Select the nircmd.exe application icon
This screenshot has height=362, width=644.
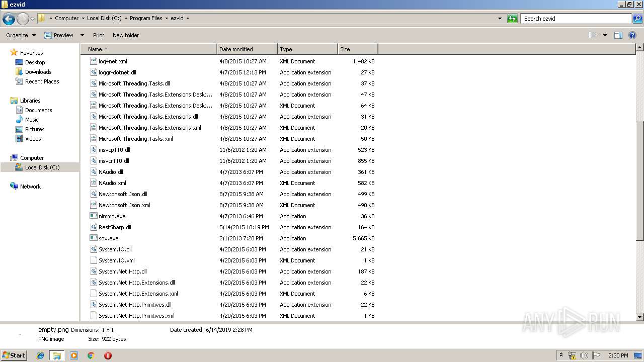coord(93,216)
